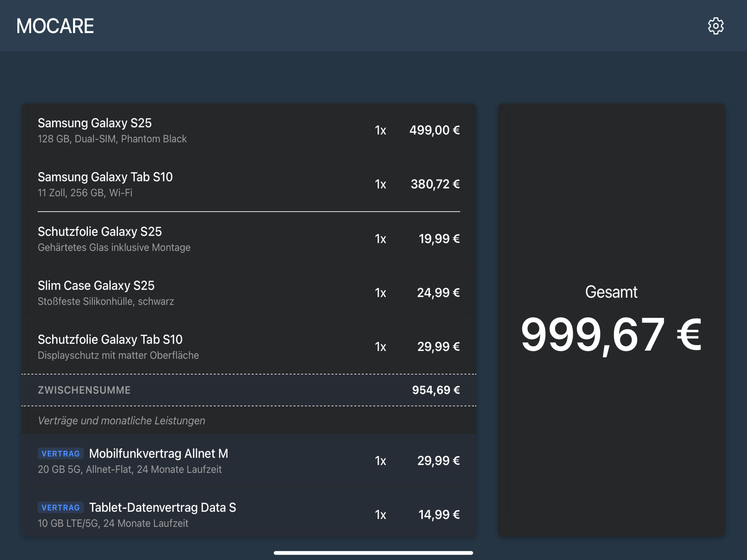Click the VERTRAG badge beside Mobilfunkvertrag Allnet M
This screenshot has width=747, height=560.
61,454
